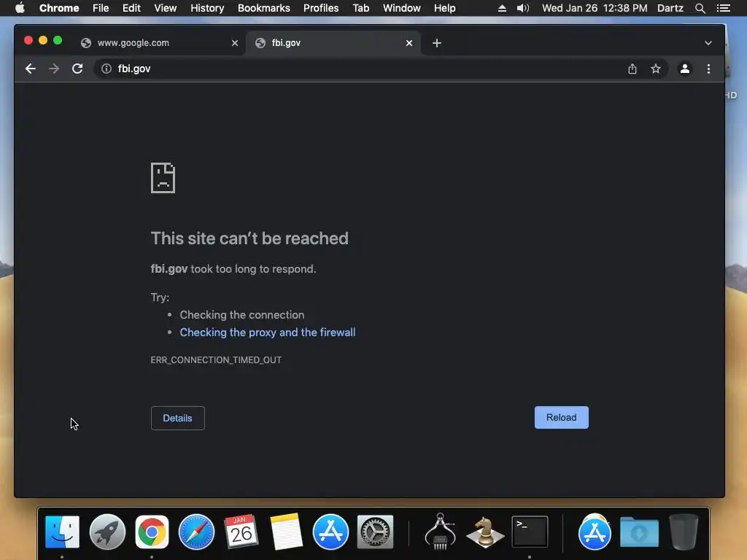Open the Bookmarks menu

pos(263,8)
